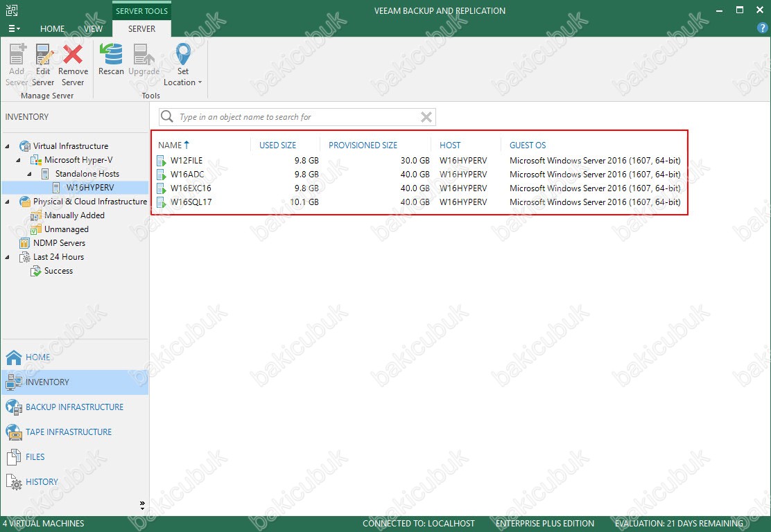Switch to the View ribbon tab

(93, 29)
